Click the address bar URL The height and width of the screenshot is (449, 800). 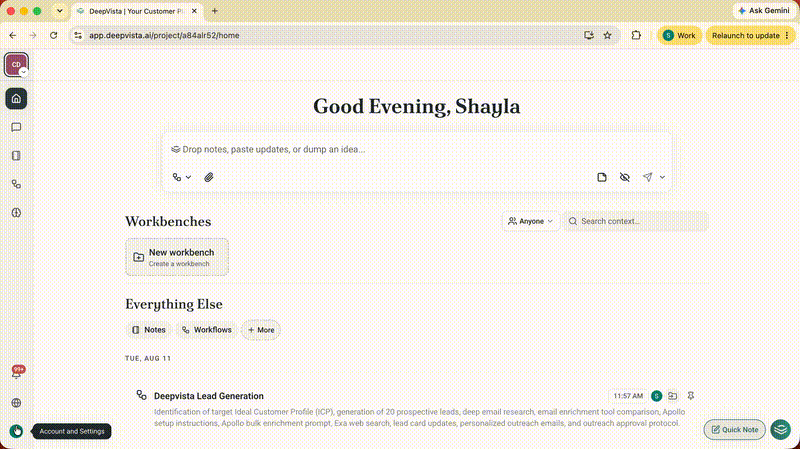point(164,35)
